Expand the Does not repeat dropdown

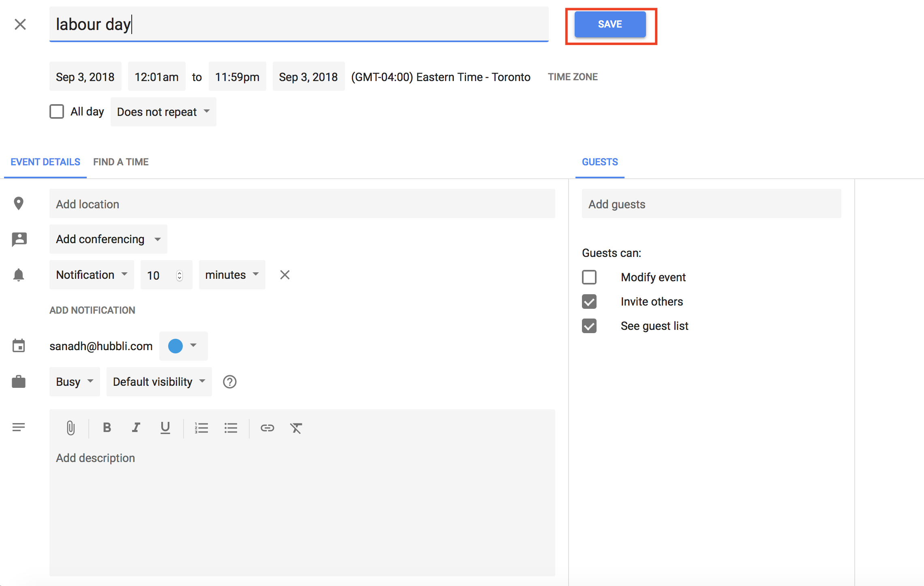(x=163, y=112)
